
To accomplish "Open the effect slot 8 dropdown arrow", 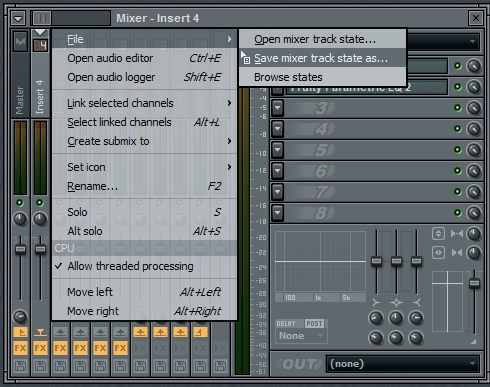I will (x=277, y=213).
